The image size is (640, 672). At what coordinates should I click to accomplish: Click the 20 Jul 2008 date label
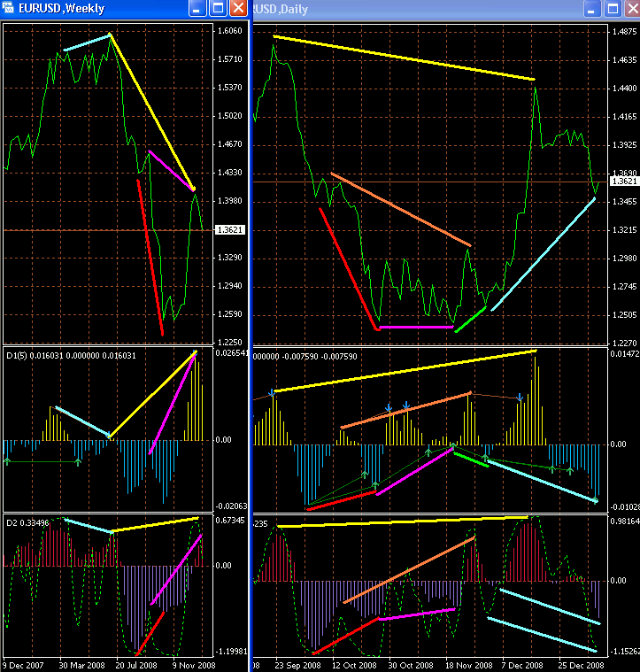coord(136,665)
